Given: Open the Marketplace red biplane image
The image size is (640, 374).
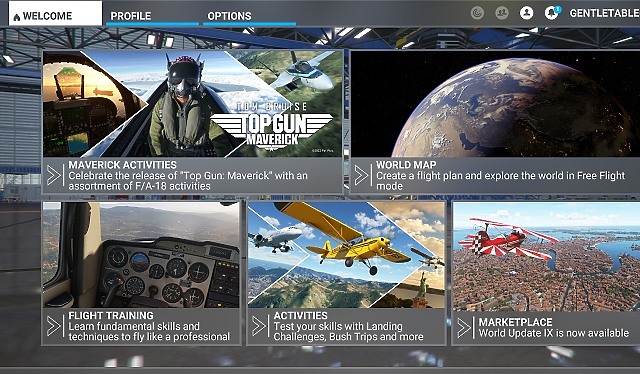Looking at the screenshot, I should (x=547, y=257).
